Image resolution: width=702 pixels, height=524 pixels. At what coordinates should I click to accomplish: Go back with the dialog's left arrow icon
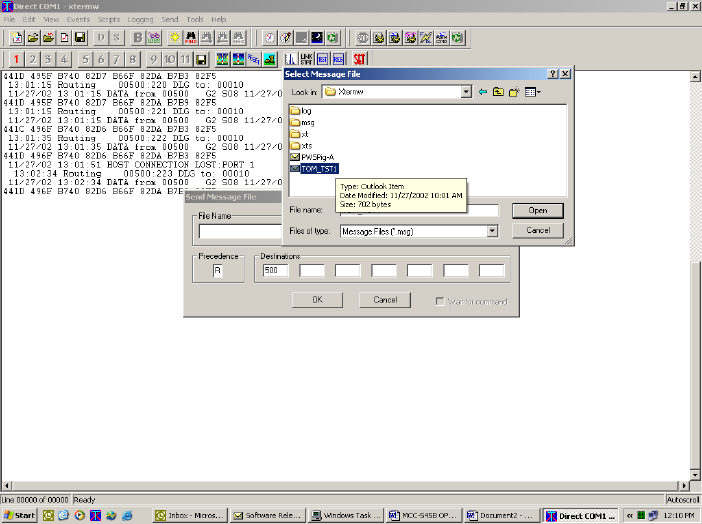(483, 92)
